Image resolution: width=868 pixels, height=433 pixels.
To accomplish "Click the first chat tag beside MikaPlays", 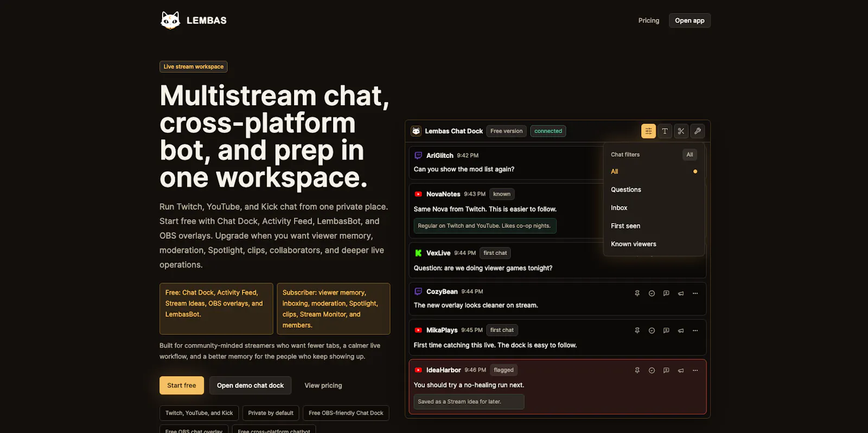I will (502, 330).
